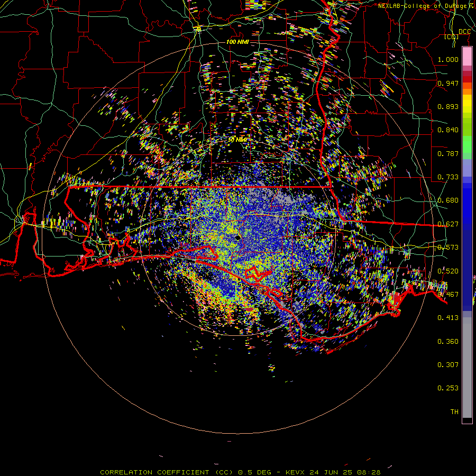Click the black radar site dot
The image size is (476, 476).
(x=238, y=237)
